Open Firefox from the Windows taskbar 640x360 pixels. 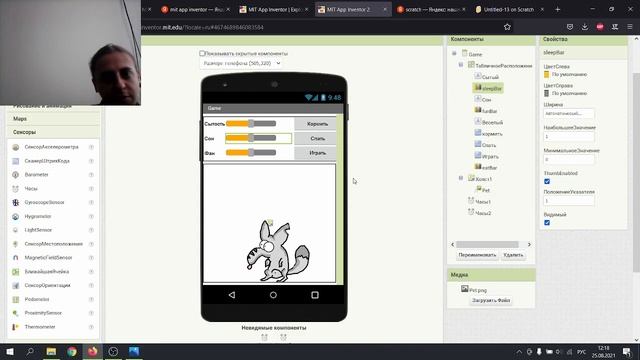pos(93,351)
